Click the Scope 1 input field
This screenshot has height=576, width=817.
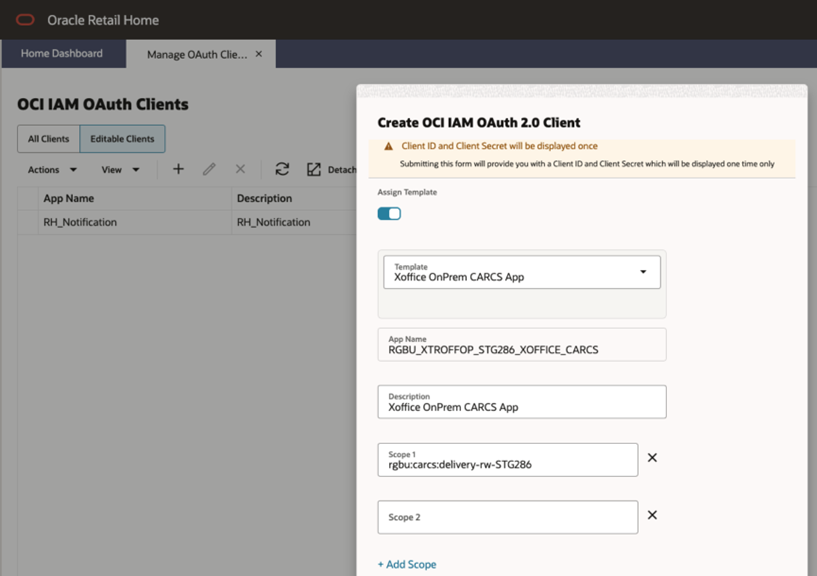coord(507,460)
